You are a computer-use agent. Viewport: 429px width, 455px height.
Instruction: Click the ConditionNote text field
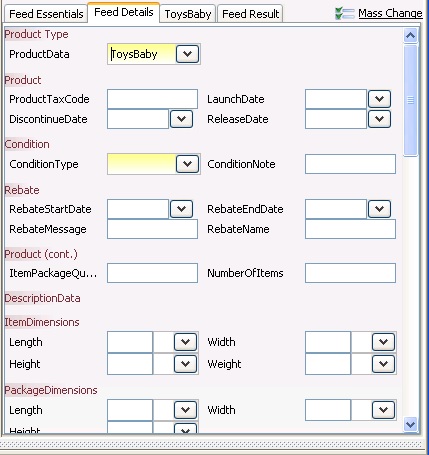(x=350, y=164)
